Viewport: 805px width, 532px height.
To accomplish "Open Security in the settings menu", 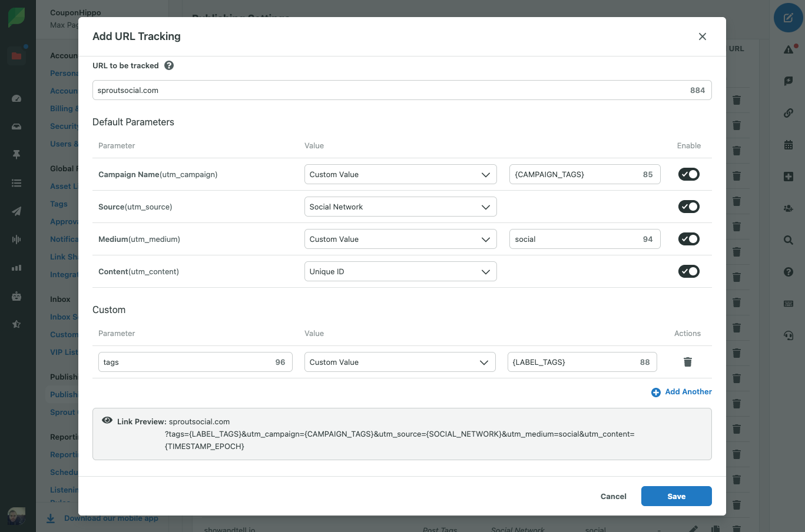I will click(x=64, y=126).
